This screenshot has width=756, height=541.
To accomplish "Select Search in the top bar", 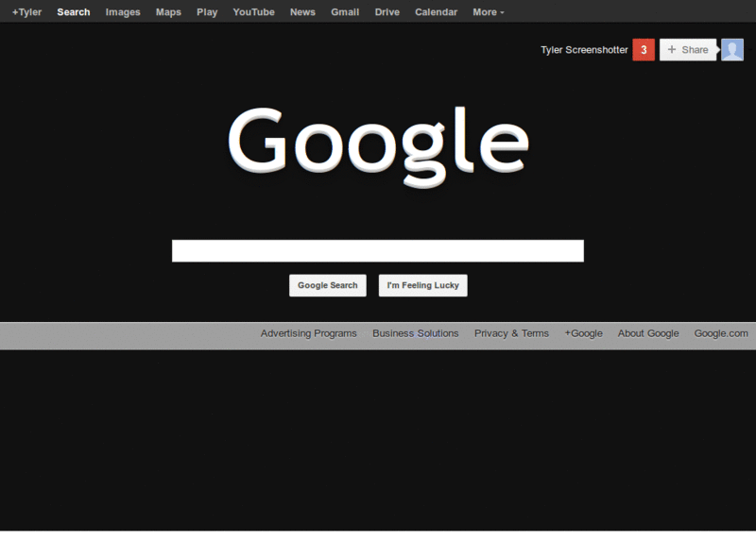I will [74, 12].
